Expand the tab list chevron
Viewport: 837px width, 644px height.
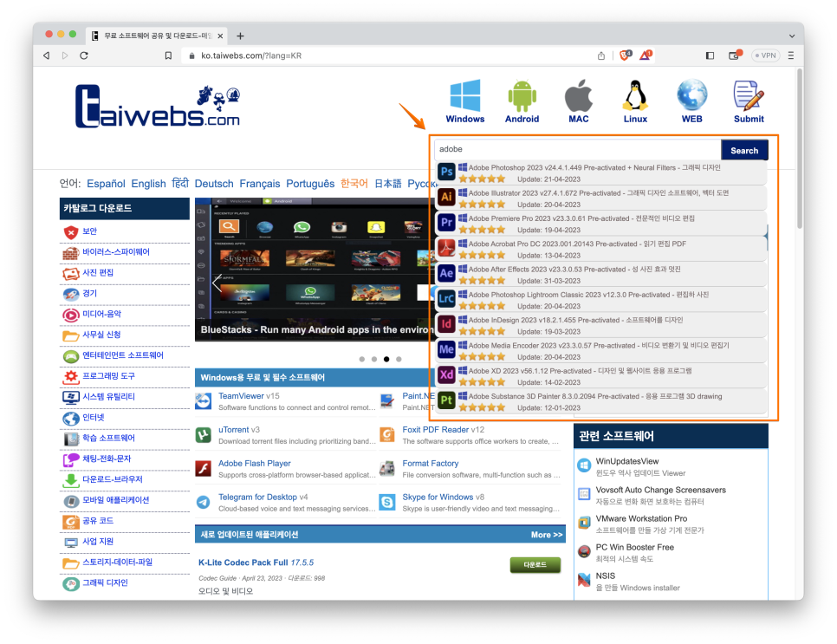pos(792,36)
